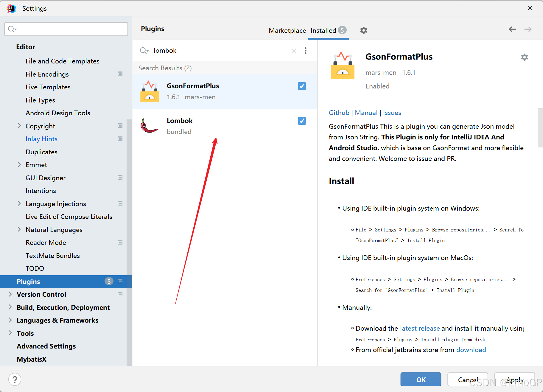Click project-level icon beside Reader Mode
This screenshot has height=392, width=543.
click(x=120, y=242)
